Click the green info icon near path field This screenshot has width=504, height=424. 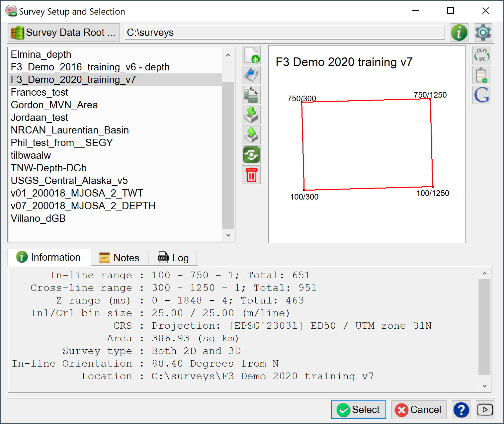pos(459,33)
